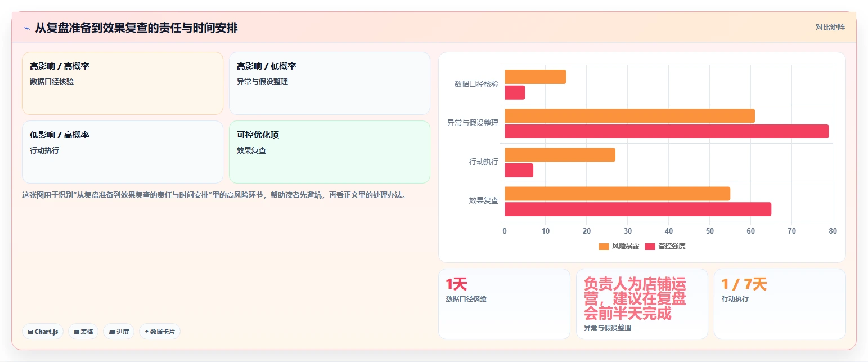Click the x-axis tick label 40
The height and width of the screenshot is (362, 868).
(x=669, y=231)
